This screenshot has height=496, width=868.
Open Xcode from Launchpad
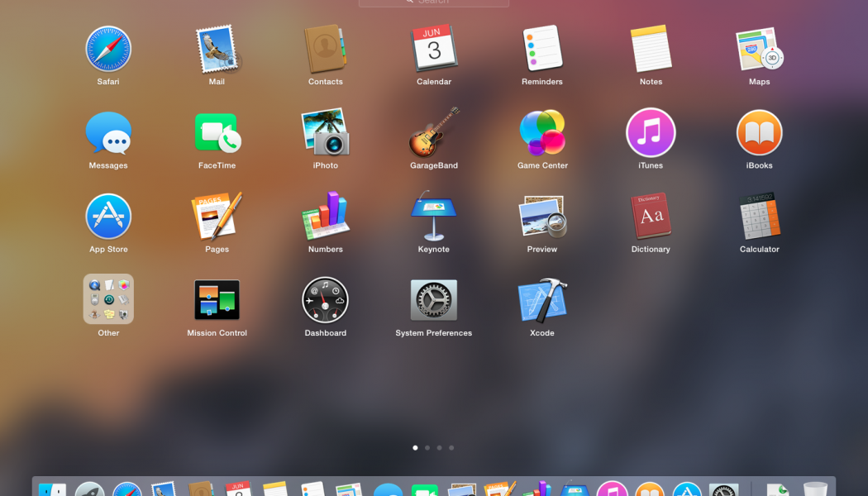(542, 300)
